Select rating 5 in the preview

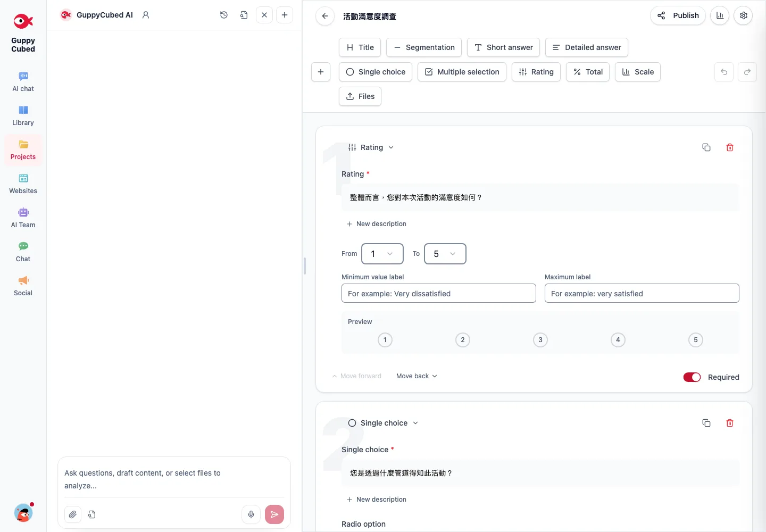[x=696, y=340]
